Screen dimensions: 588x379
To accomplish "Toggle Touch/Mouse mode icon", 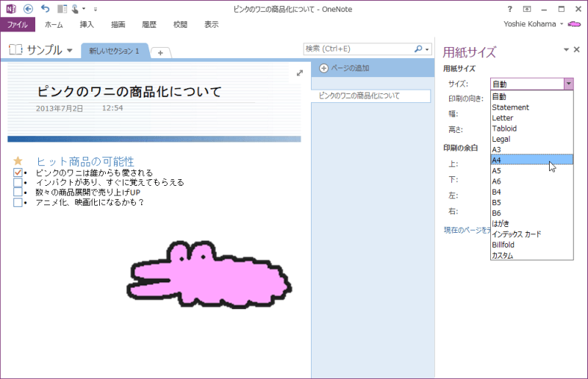I will pyautogui.click(x=75, y=9).
